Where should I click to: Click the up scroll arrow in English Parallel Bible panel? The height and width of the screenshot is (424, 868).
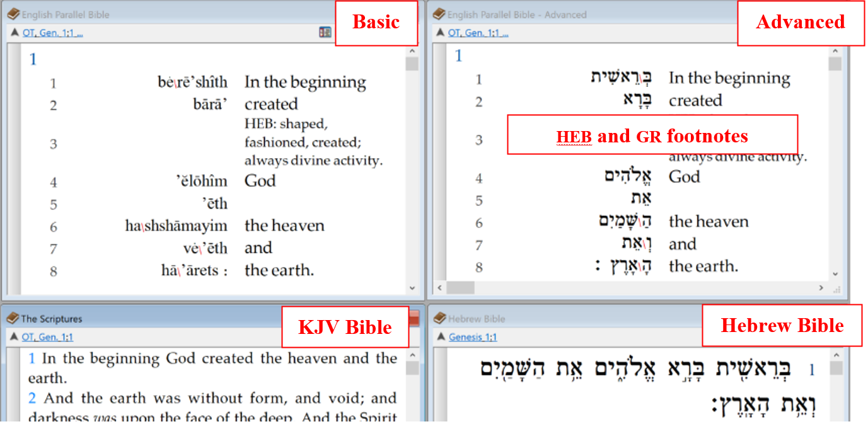point(412,51)
